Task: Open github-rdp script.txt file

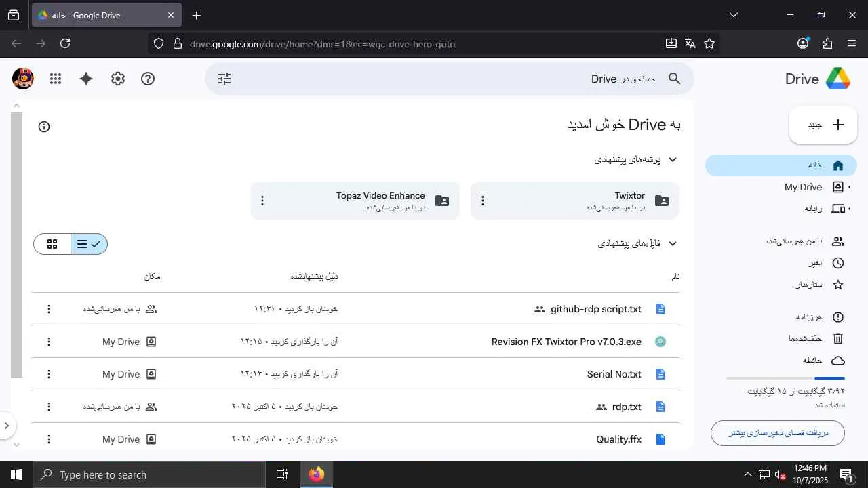Action: (596, 309)
